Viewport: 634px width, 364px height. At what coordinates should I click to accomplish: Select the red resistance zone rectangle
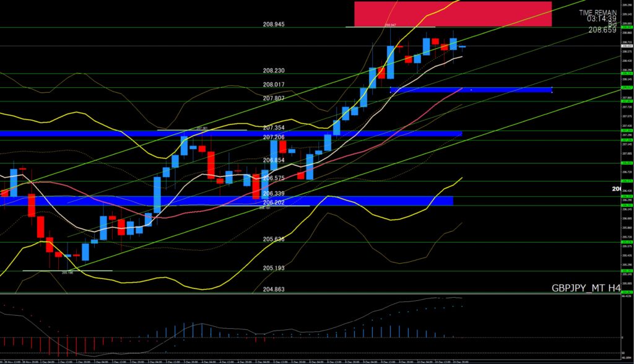pos(453,14)
